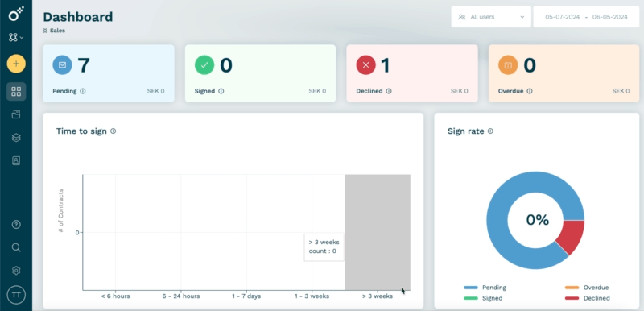Click the Declined count 1
Screen dimensions: 644x311
pyautogui.click(x=386, y=65)
